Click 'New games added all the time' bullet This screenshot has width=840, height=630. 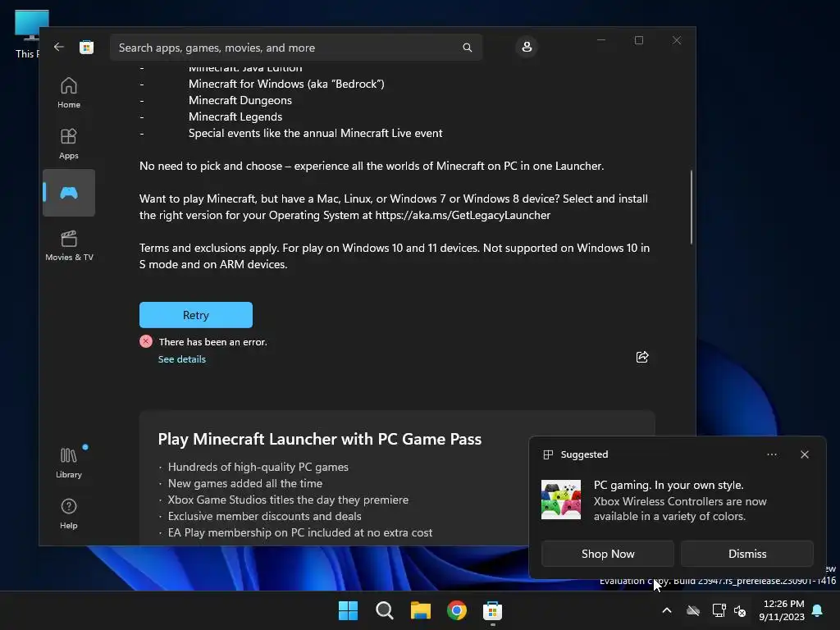[245, 484]
